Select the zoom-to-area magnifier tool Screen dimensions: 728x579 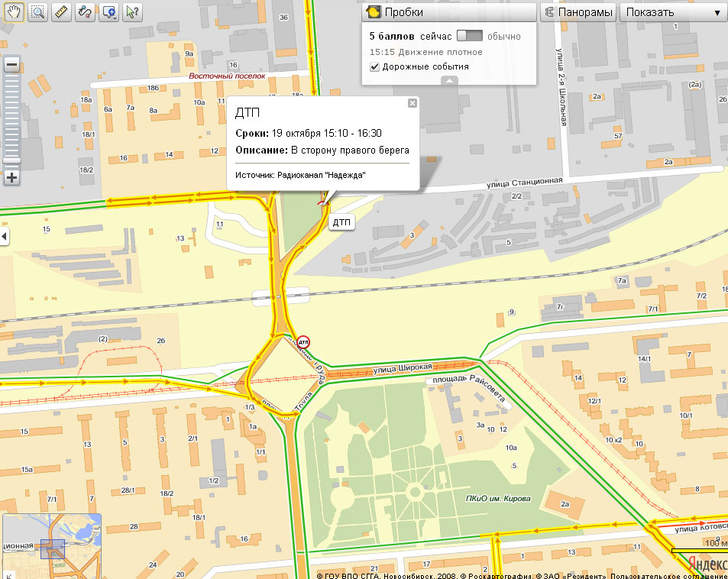click(x=37, y=12)
